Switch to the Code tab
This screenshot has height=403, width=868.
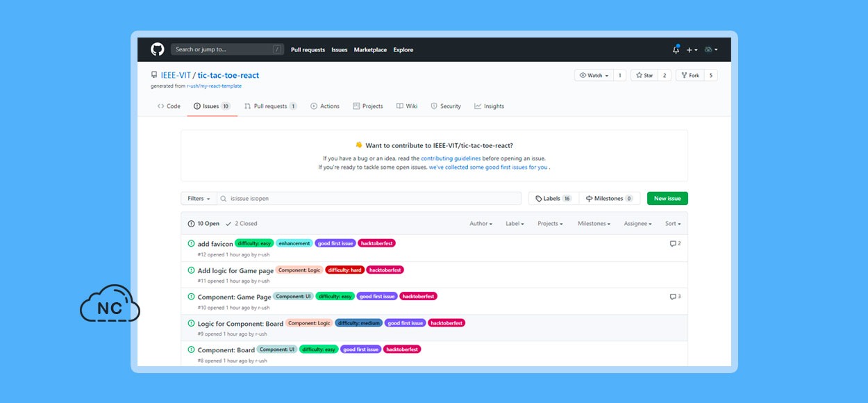tap(169, 106)
